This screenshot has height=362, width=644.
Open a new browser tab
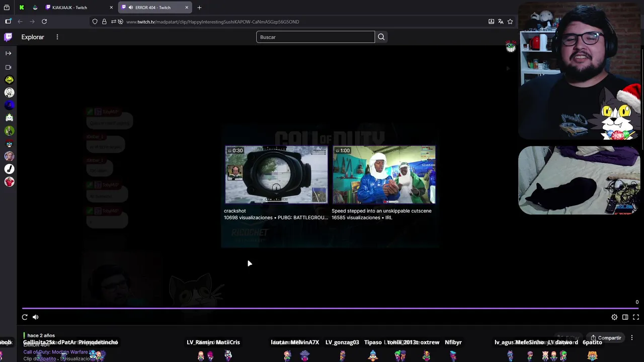pyautogui.click(x=199, y=8)
